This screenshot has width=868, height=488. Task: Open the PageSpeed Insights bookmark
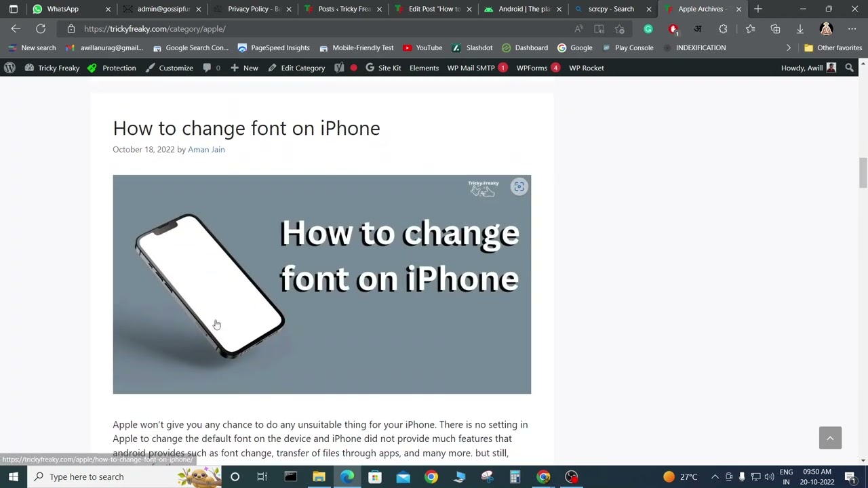tap(273, 47)
